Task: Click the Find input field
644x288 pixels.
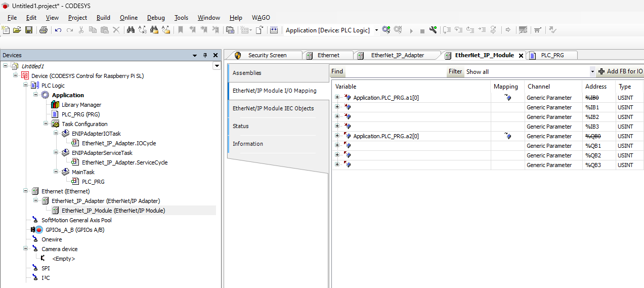Action: pyautogui.click(x=396, y=71)
